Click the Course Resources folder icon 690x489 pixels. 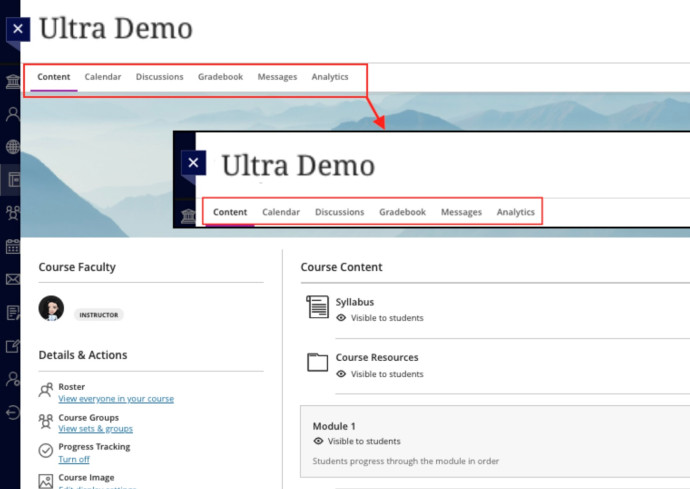(x=317, y=362)
